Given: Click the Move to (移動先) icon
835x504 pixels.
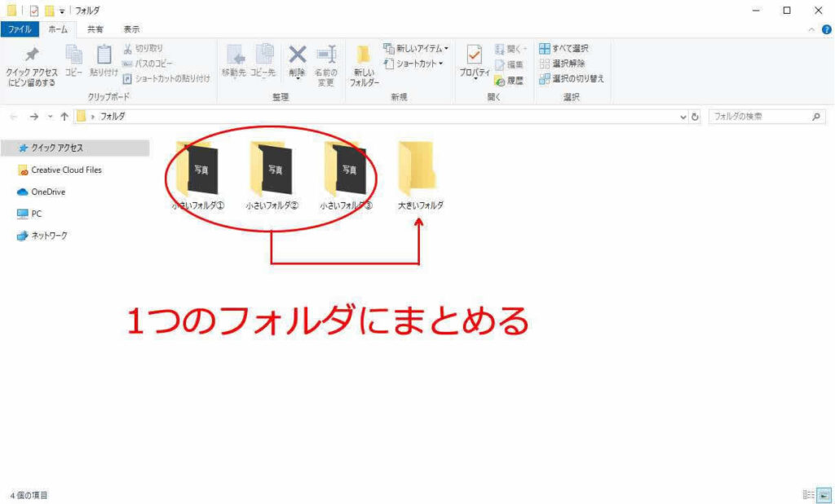Looking at the screenshot, I should (236, 55).
